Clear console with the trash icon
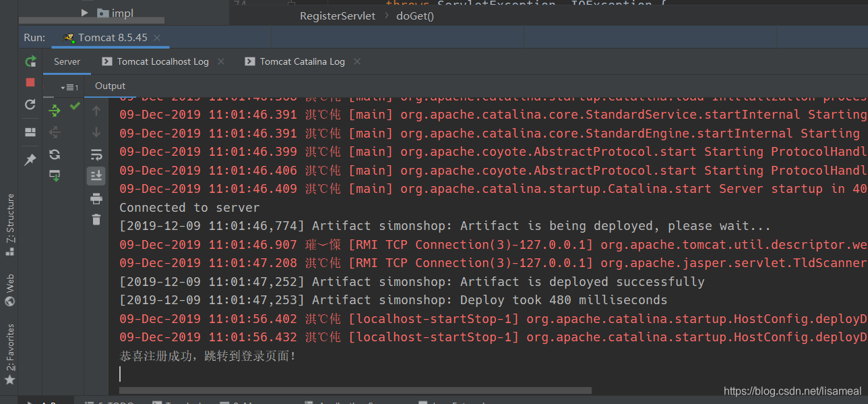Screen dimensions: 868x404 point(96,219)
